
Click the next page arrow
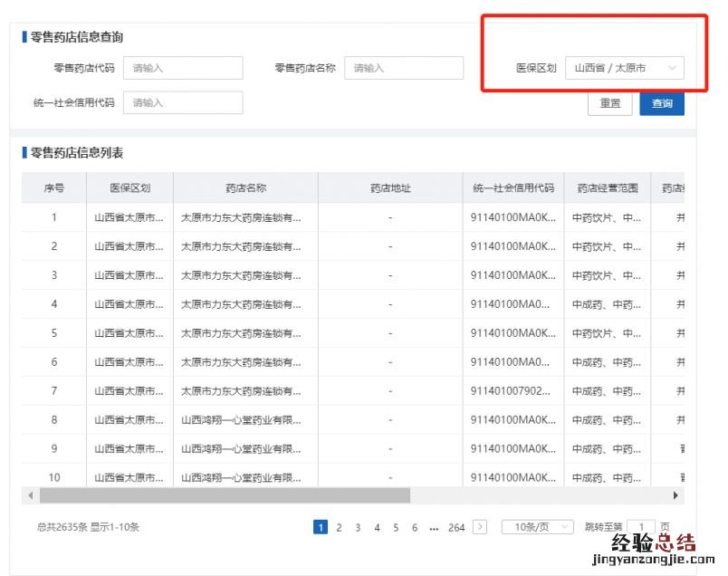480,527
